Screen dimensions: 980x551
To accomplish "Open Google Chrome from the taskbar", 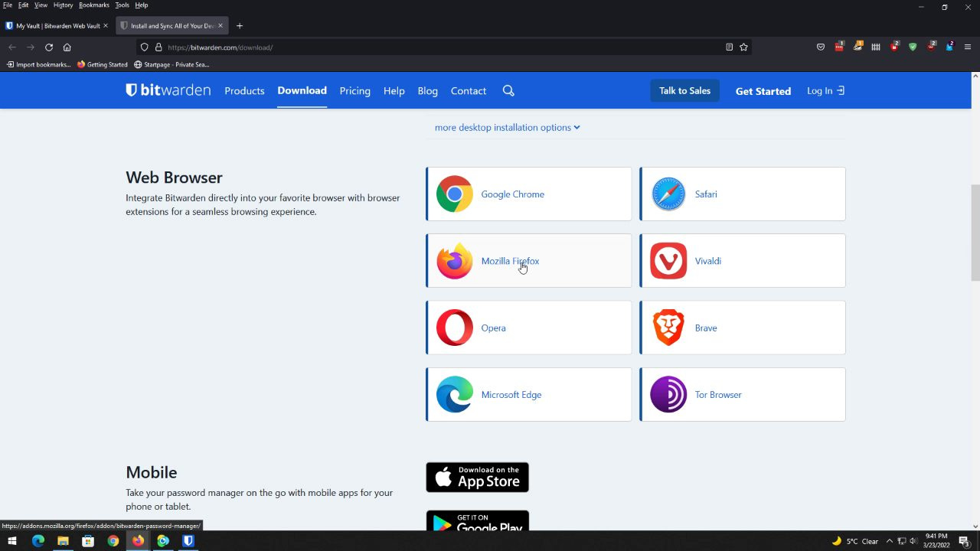I will (113, 541).
